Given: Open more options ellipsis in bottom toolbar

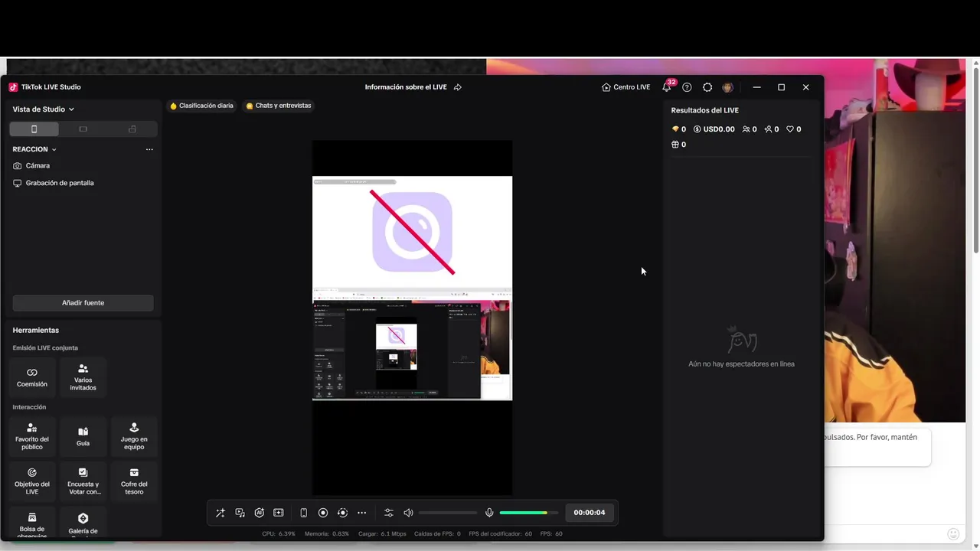Looking at the screenshot, I should 361,513.
